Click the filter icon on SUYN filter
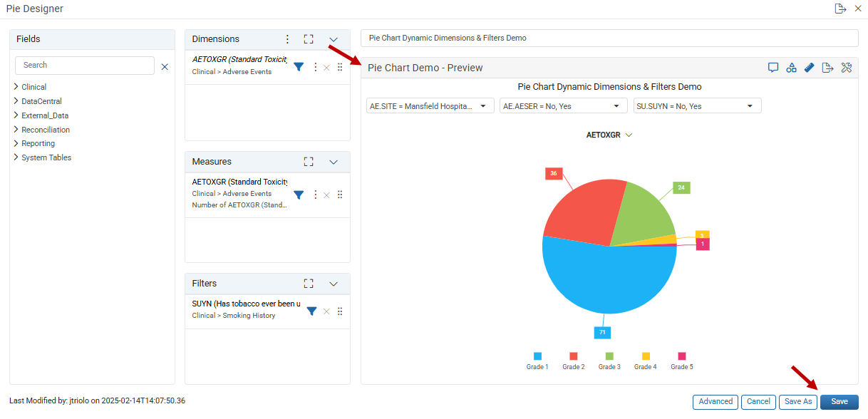 pos(311,311)
